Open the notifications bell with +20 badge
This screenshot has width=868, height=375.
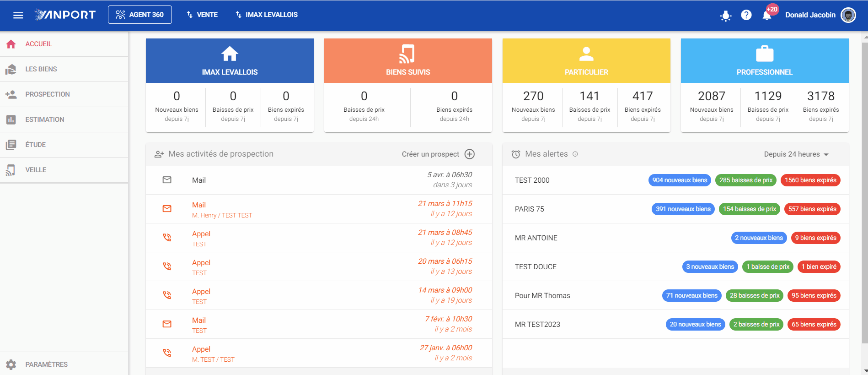pyautogui.click(x=767, y=15)
